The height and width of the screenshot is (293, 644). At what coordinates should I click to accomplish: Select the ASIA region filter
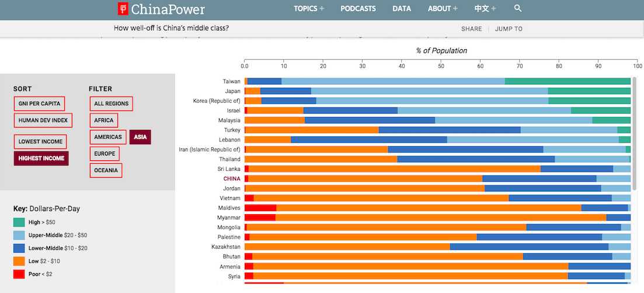tap(141, 137)
